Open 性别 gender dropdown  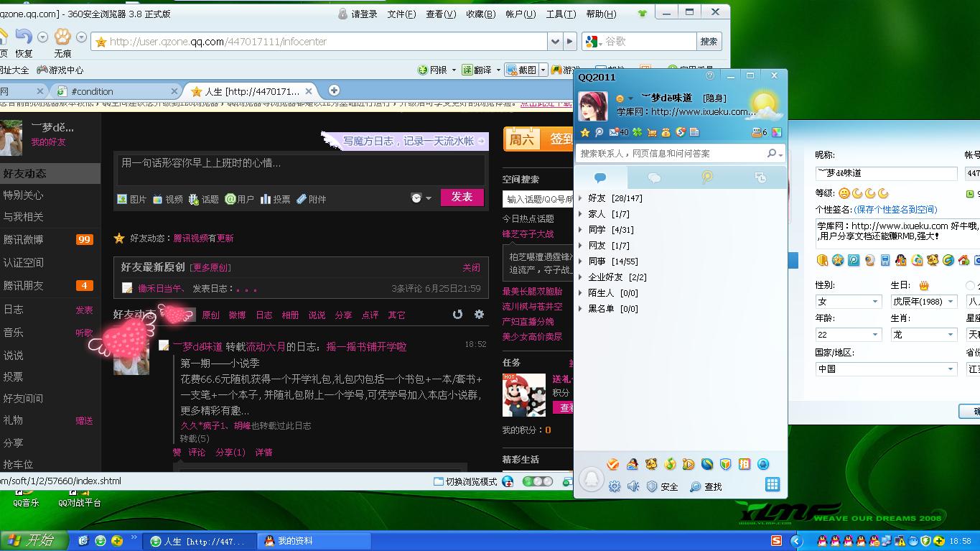[x=848, y=302]
